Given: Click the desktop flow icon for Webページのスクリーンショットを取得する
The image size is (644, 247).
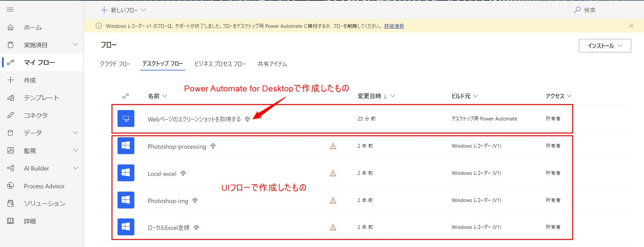Looking at the screenshot, I should coord(126,118).
